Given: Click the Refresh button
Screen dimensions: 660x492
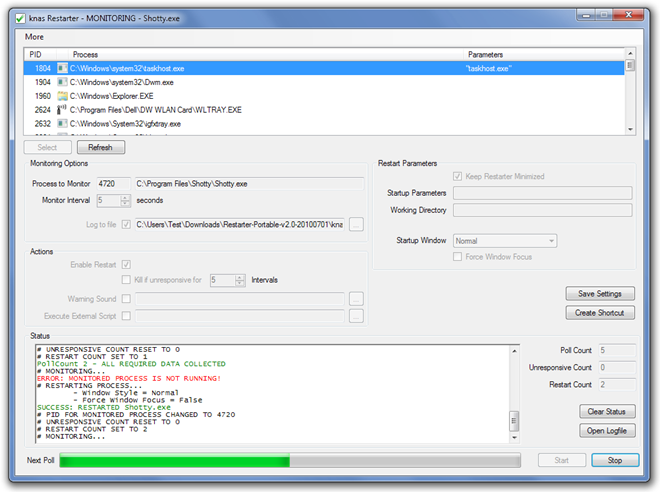Looking at the screenshot, I should (101, 147).
